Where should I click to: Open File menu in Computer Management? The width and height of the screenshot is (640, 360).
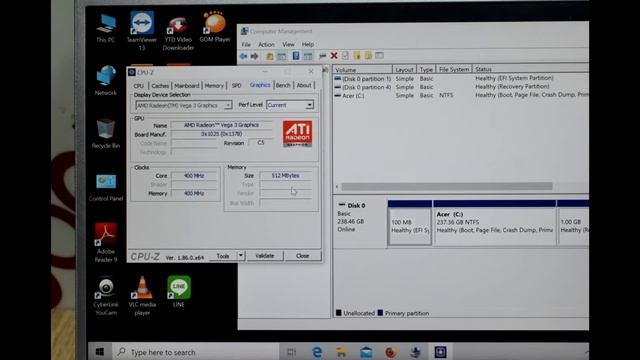(246, 44)
